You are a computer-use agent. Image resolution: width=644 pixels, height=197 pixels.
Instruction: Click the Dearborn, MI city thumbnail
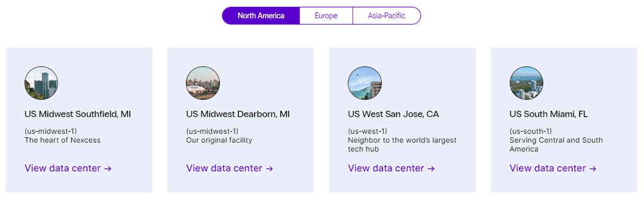tap(203, 83)
